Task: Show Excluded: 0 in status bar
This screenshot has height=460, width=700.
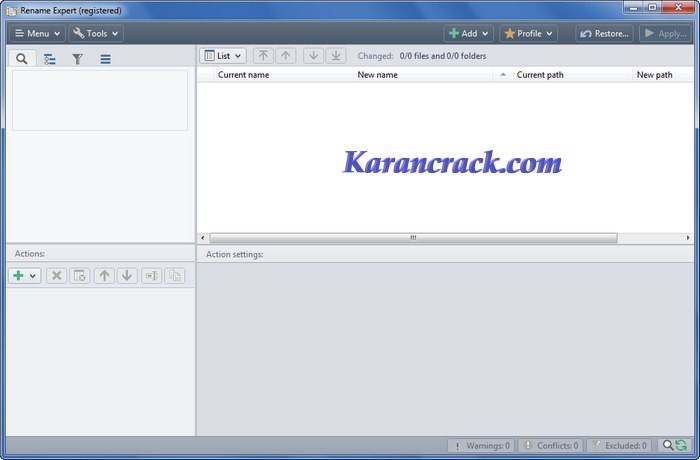Action: 619,445
